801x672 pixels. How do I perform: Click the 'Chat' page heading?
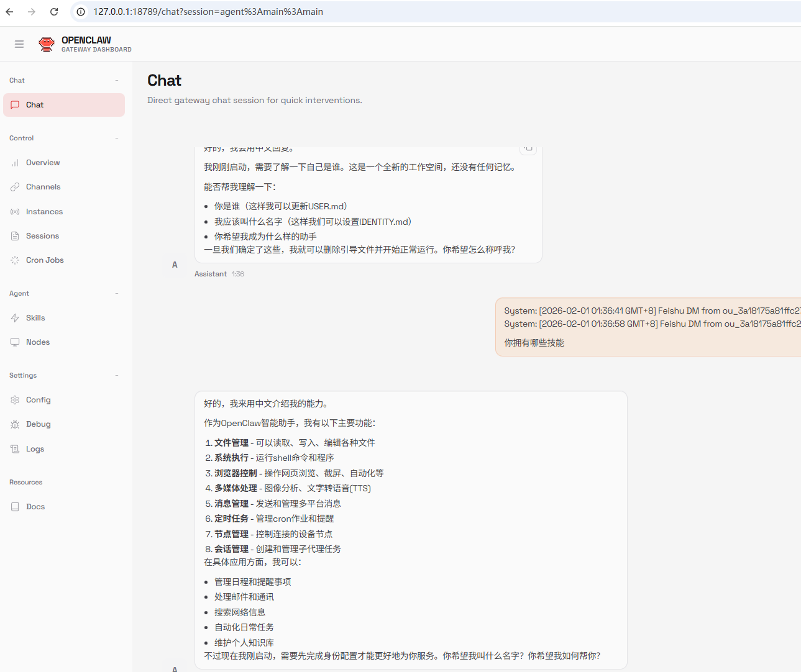point(164,81)
